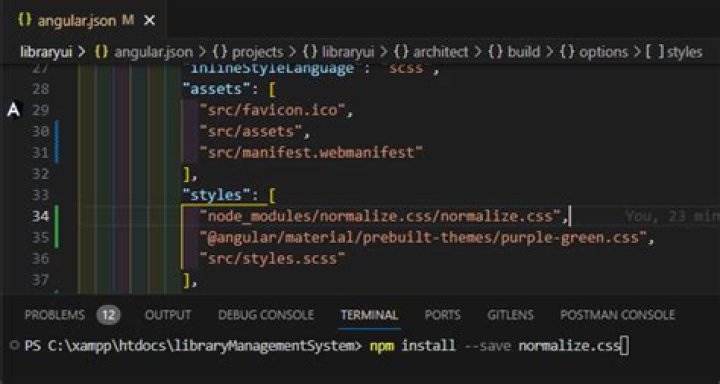Close the angular.json editor tab
This screenshot has height=384, width=720.
click(149, 21)
